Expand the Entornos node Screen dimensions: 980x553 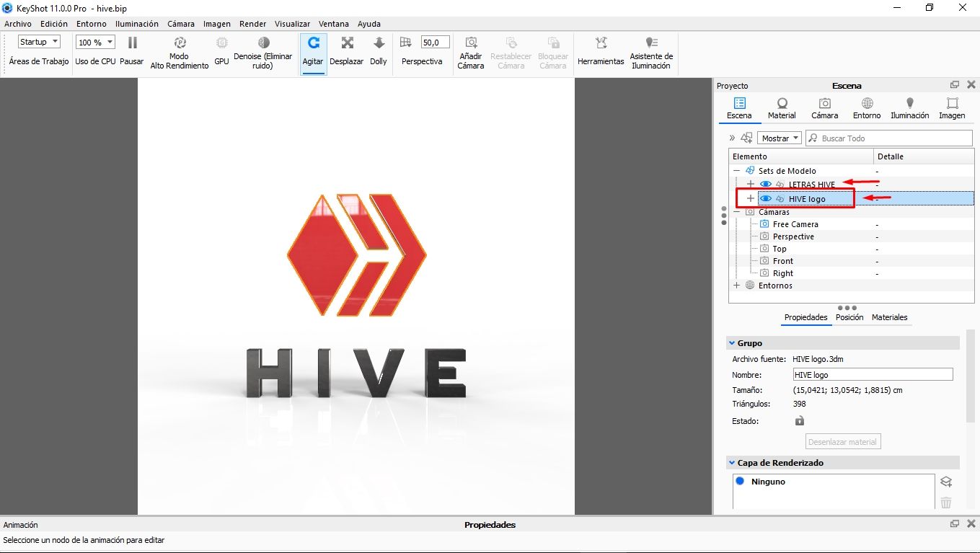click(737, 286)
